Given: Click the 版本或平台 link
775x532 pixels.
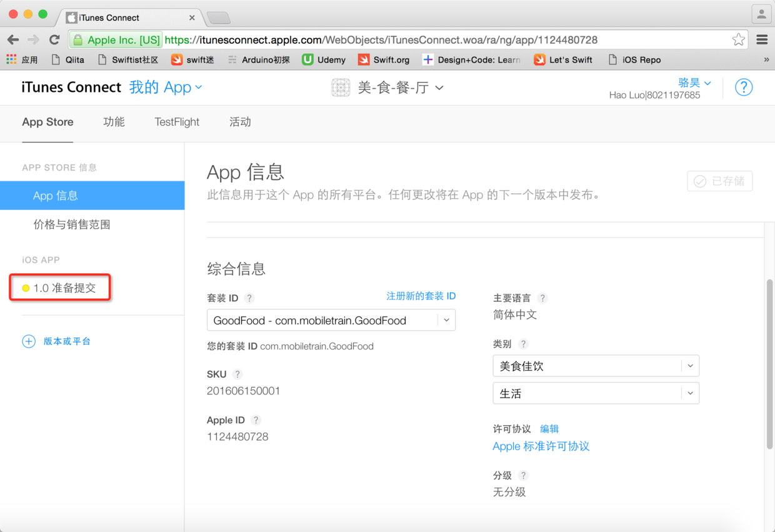Looking at the screenshot, I should point(67,341).
